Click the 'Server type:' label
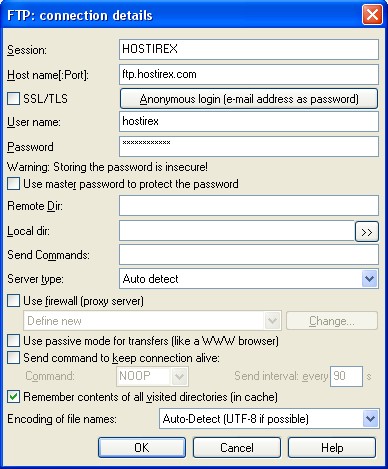The height and width of the screenshot is (469, 388). pos(35,279)
